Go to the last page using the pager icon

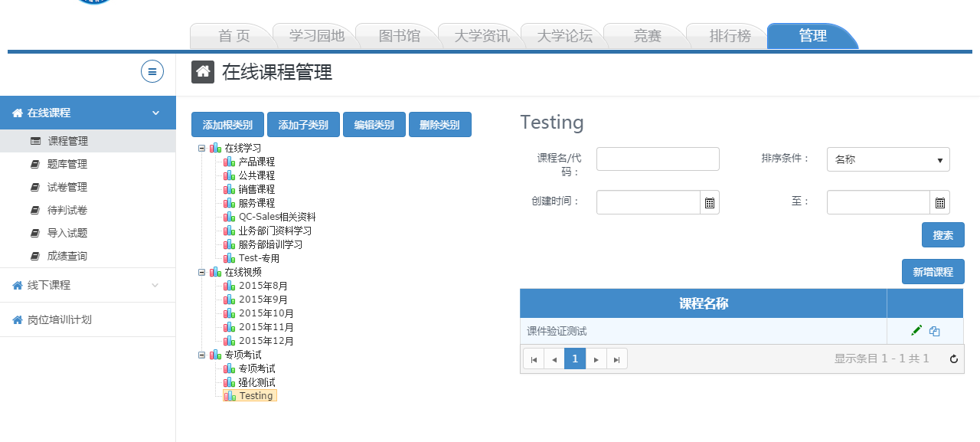click(x=617, y=359)
